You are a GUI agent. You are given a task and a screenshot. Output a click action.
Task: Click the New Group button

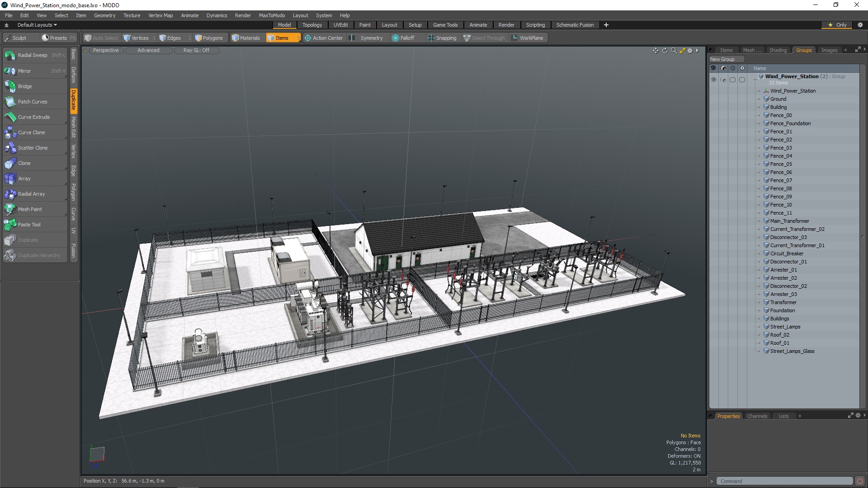(722, 59)
